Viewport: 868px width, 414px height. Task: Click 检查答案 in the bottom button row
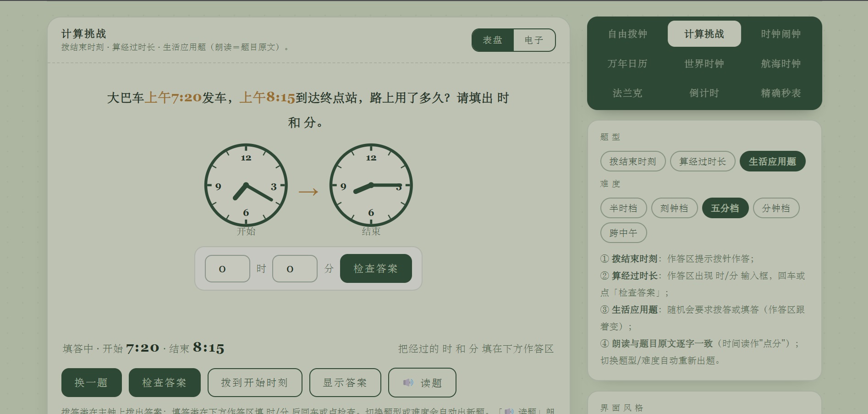click(x=165, y=382)
